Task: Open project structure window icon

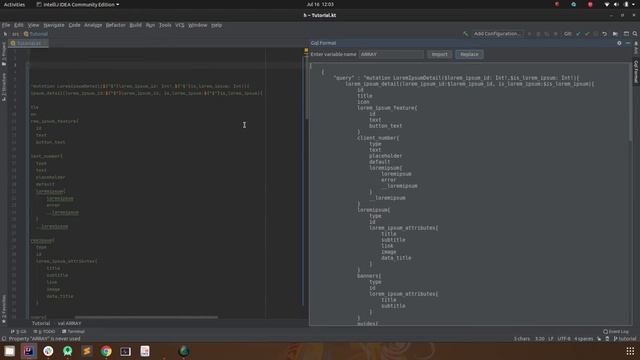Action: coord(626,34)
